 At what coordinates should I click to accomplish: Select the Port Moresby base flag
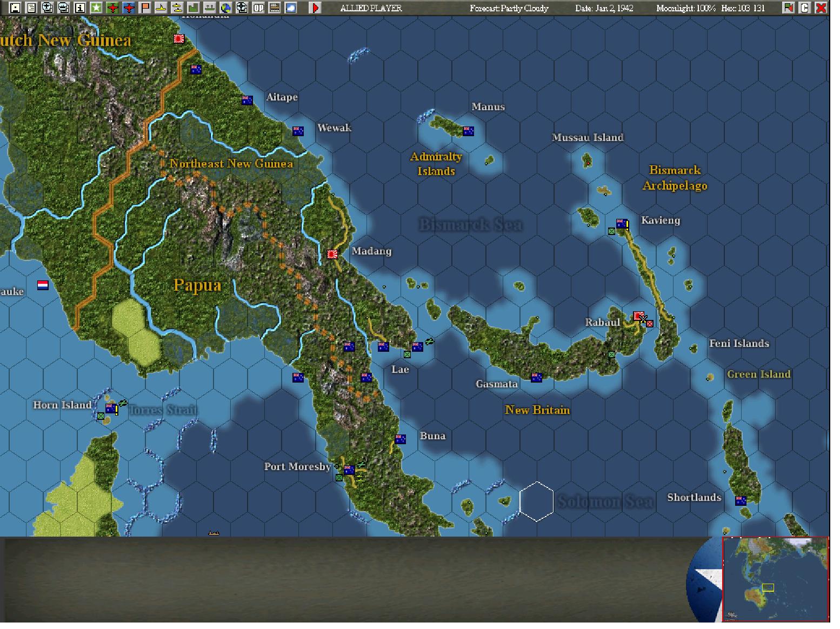[x=349, y=470]
